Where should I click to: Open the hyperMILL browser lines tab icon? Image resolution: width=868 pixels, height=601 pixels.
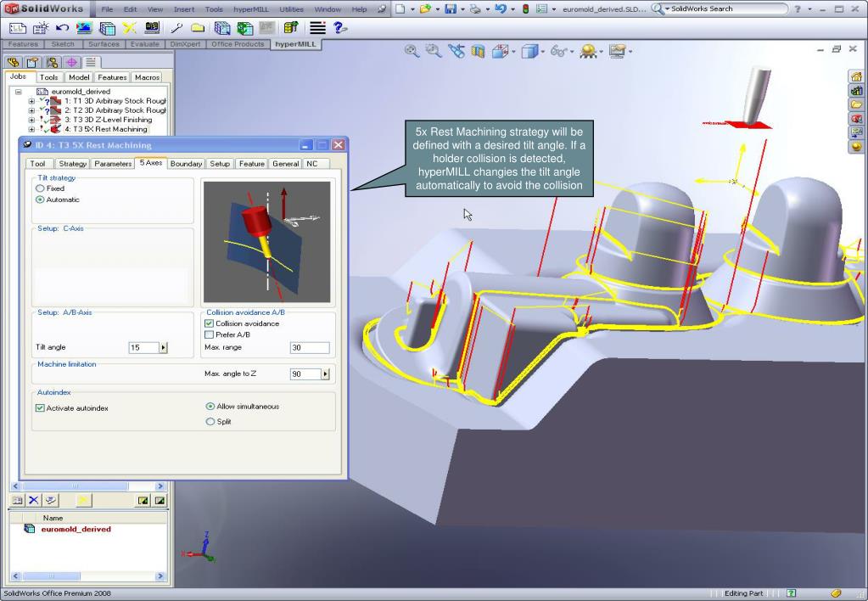click(91, 62)
